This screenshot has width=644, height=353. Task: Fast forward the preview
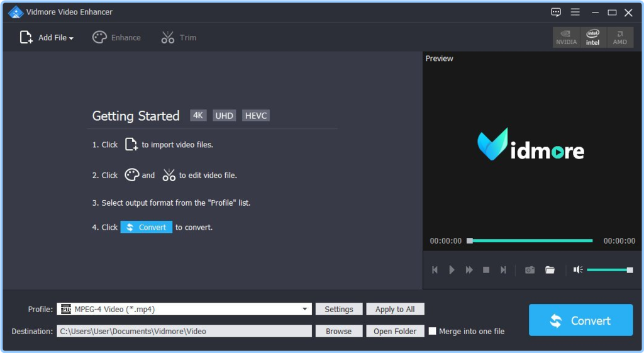point(469,269)
